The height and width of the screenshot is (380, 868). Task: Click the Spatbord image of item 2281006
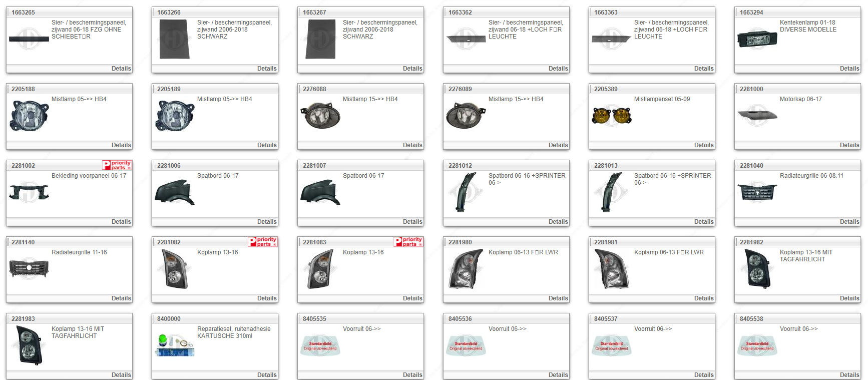[174, 192]
